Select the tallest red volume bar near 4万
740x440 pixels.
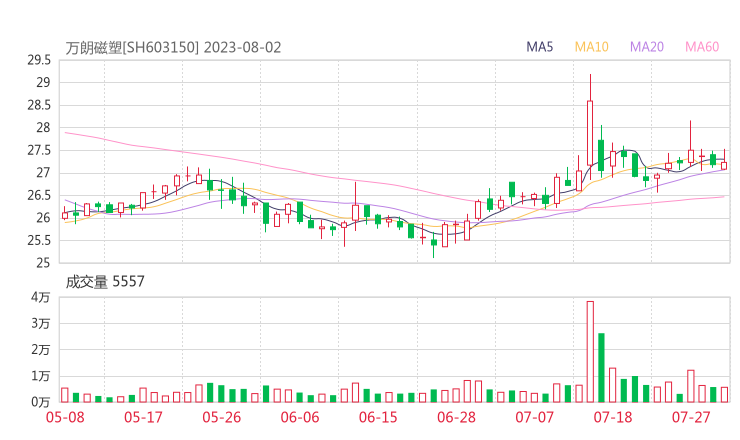pos(590,352)
